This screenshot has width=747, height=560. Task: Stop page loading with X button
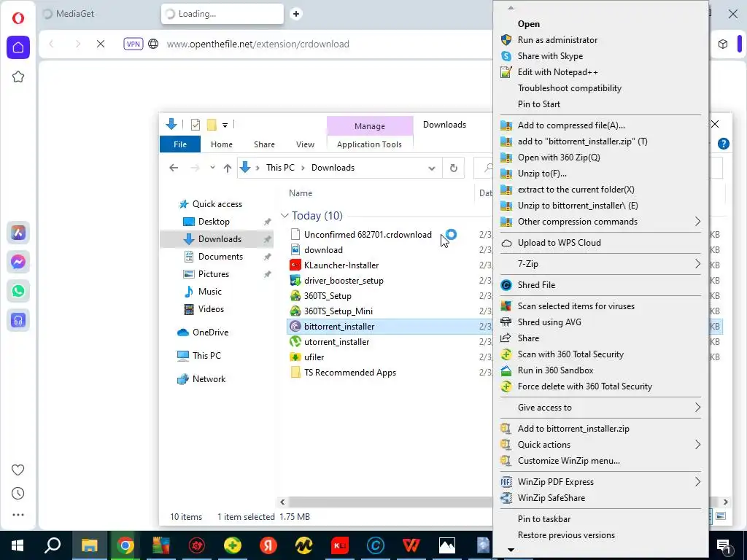pyautogui.click(x=101, y=44)
